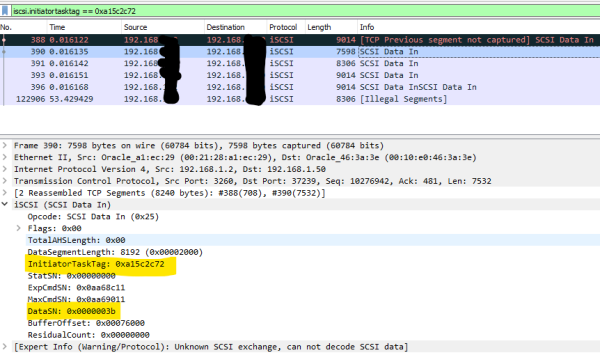Expand the Ethernet II tree node
The image size is (600, 362).
(5, 157)
